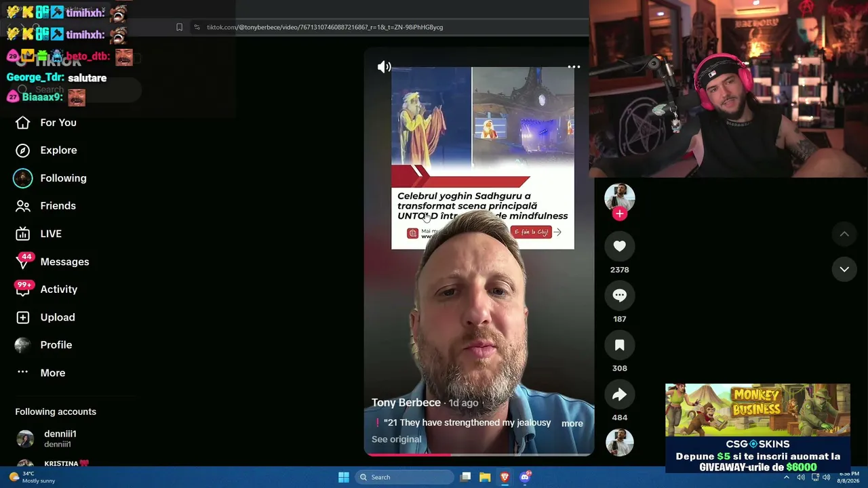Open the creator's avatar above the like button

click(619, 197)
